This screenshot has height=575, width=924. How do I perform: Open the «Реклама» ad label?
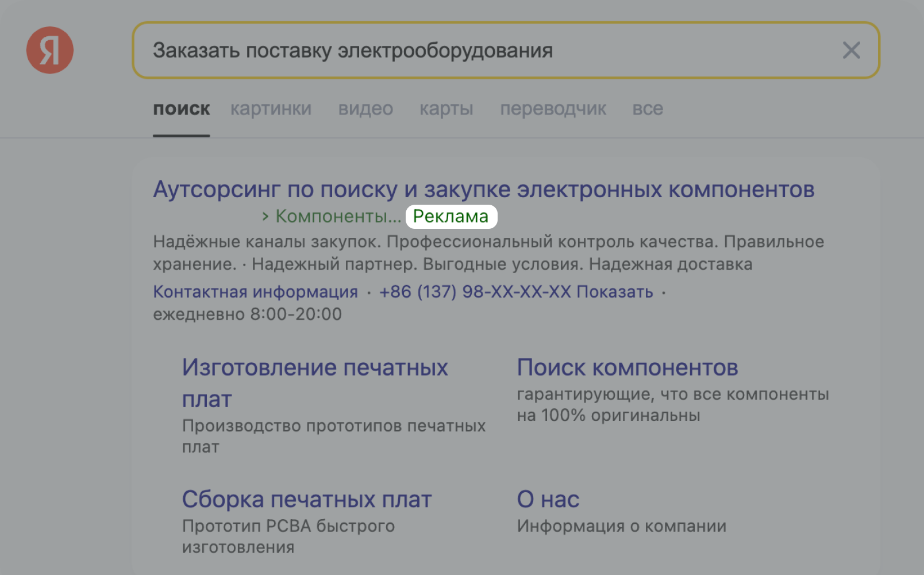click(x=451, y=217)
